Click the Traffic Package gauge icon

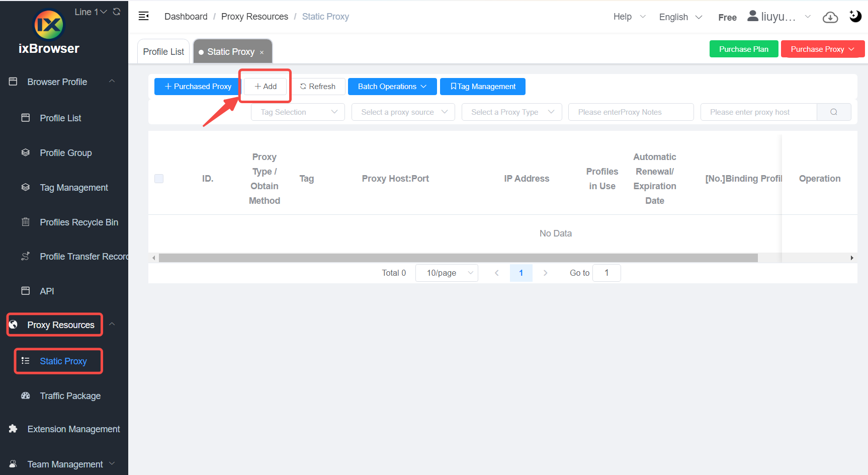click(26, 395)
